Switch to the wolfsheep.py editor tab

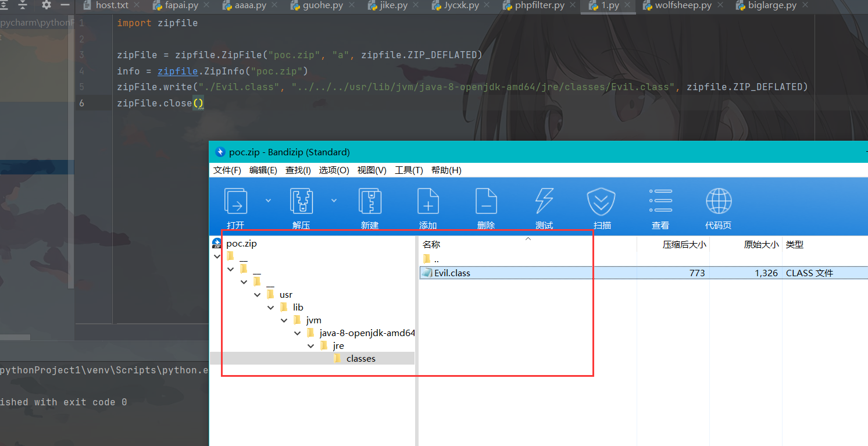[x=683, y=5]
